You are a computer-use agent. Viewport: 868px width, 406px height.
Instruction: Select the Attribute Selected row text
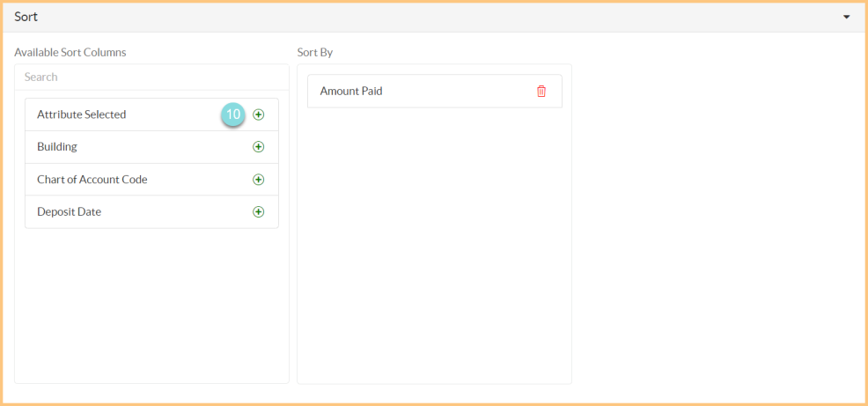point(81,114)
